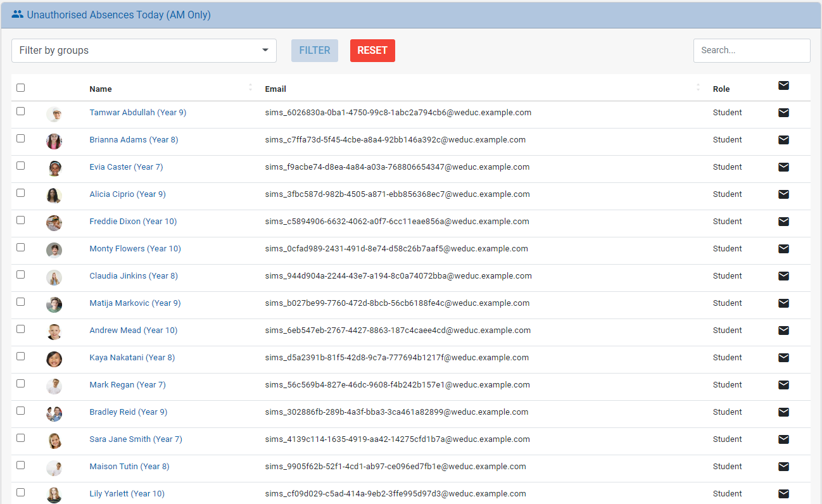
Task: Click the mail icon for Tamwar Abdullah
Action: click(x=783, y=113)
